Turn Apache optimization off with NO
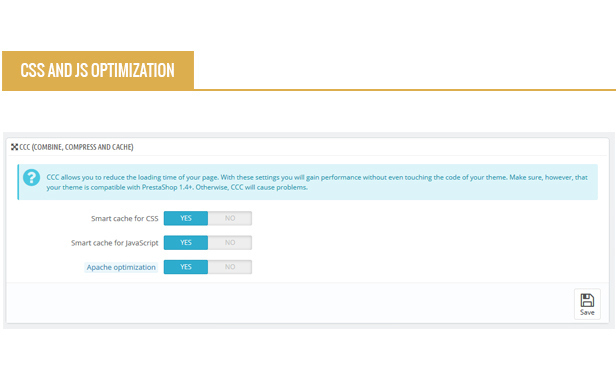 point(230,267)
